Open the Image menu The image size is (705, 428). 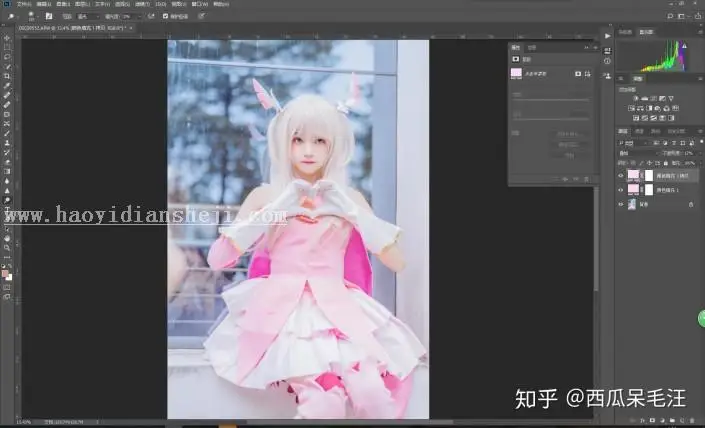pos(63,4)
